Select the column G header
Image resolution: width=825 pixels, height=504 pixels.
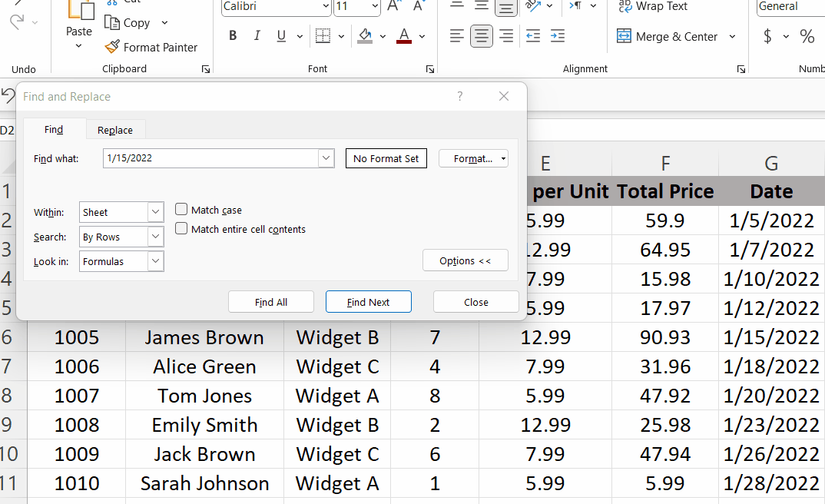[771, 164]
